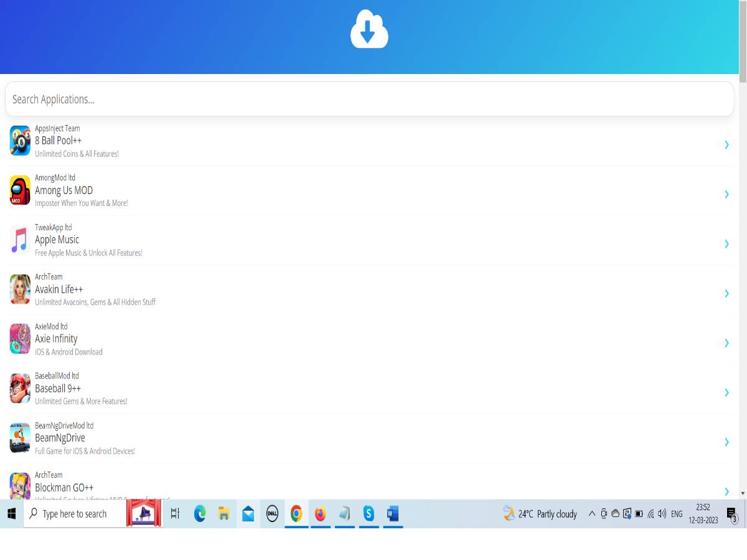Viewport: 747px width, 560px height.
Task: Open the clock showing 23:52
Action: tap(703, 514)
